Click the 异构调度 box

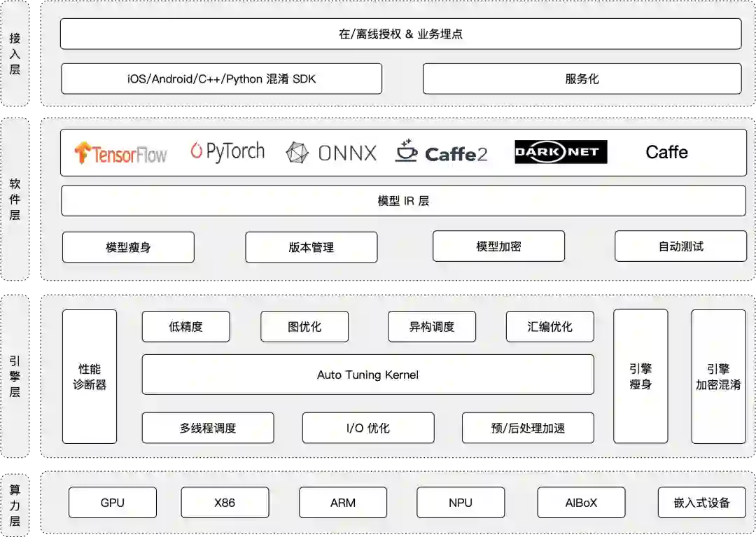(431, 326)
